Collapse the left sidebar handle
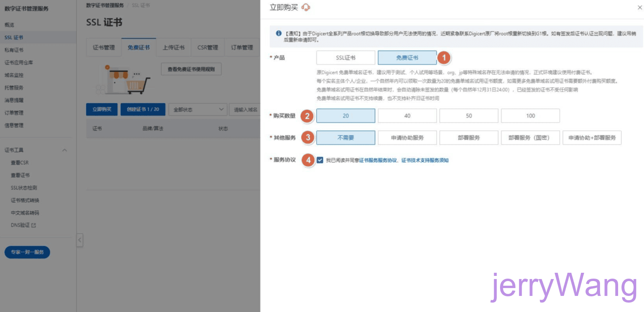The height and width of the screenshot is (312, 644). (x=80, y=240)
